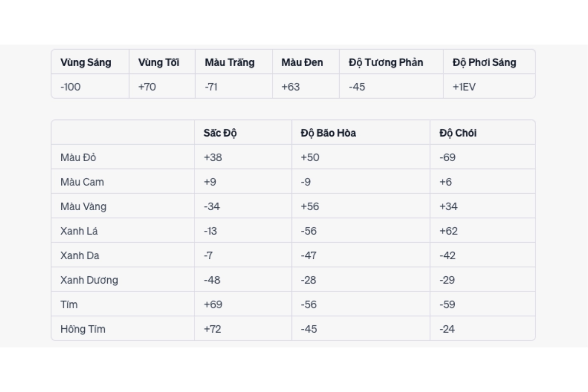Click the Sắc Độ column header
Viewport: 588px width, 392px height.
(220, 133)
